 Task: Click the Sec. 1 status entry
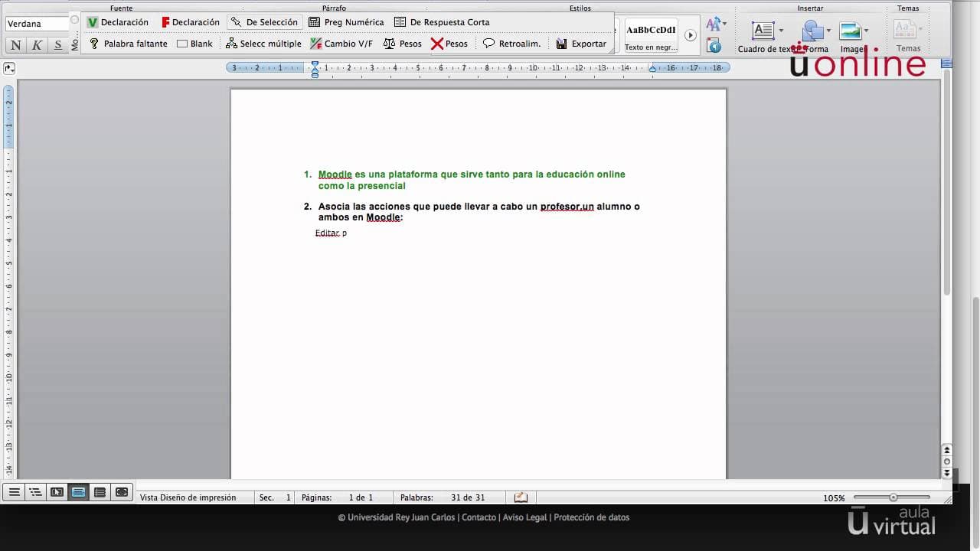(275, 497)
